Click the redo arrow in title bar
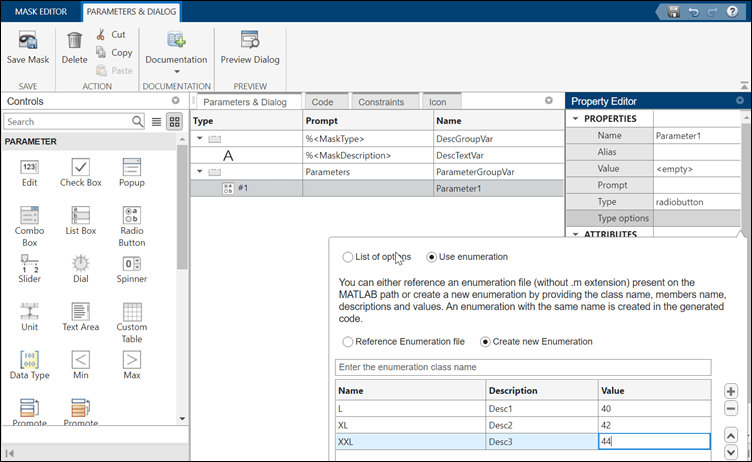Viewport: 752px width, 462px height. [x=713, y=12]
